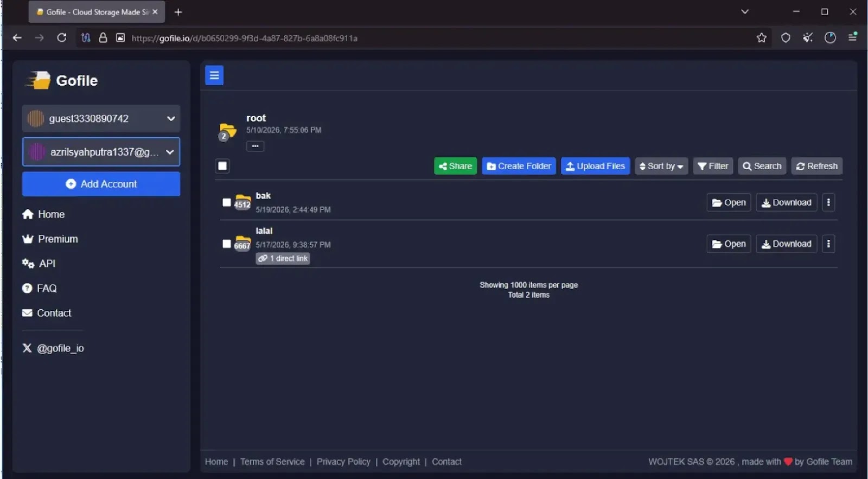The height and width of the screenshot is (479, 868).
Task: Open the Sort by dropdown
Action: [661, 166]
